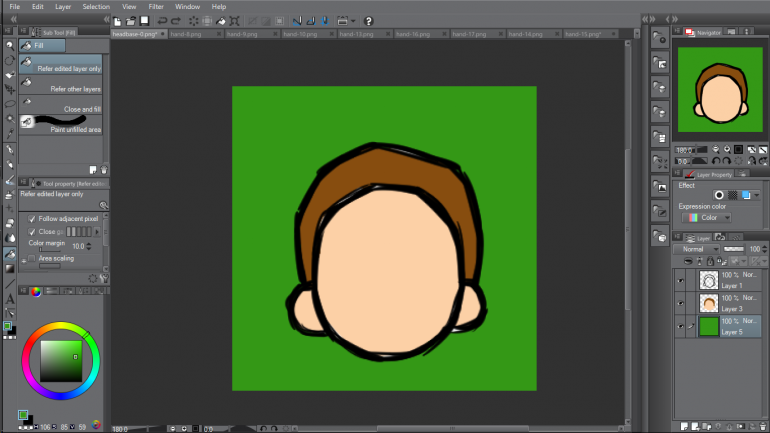Collapse the left tool palette dock chevrons
Image resolution: width=770 pixels, height=433 pixels.
(x=13, y=19)
